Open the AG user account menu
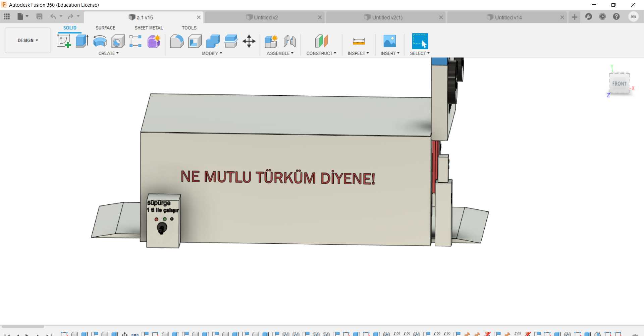 (633, 16)
